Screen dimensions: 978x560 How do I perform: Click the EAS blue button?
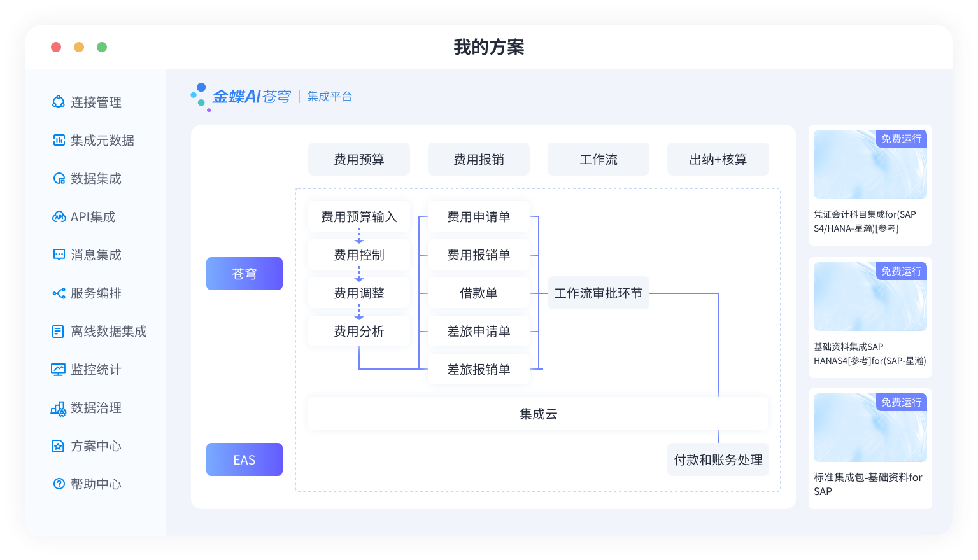point(244,459)
